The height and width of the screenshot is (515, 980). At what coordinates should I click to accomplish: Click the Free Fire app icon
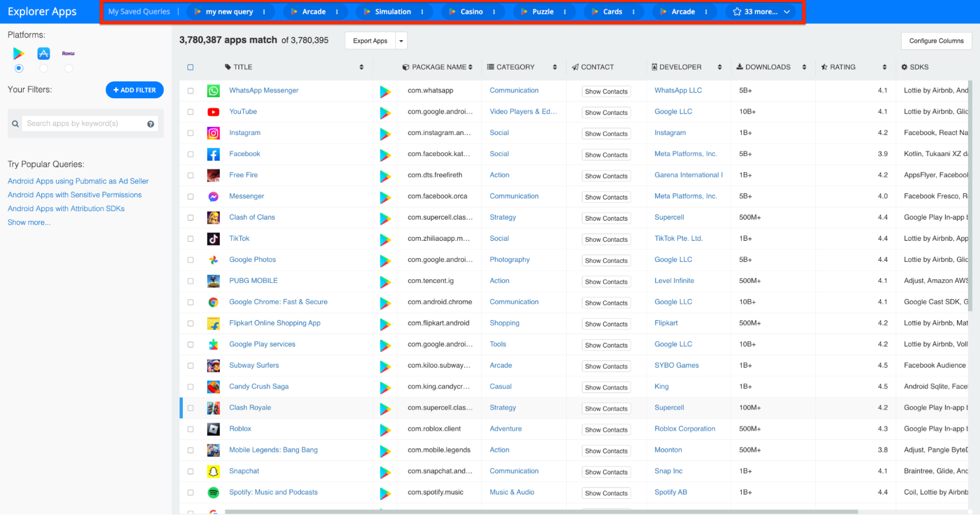point(213,175)
